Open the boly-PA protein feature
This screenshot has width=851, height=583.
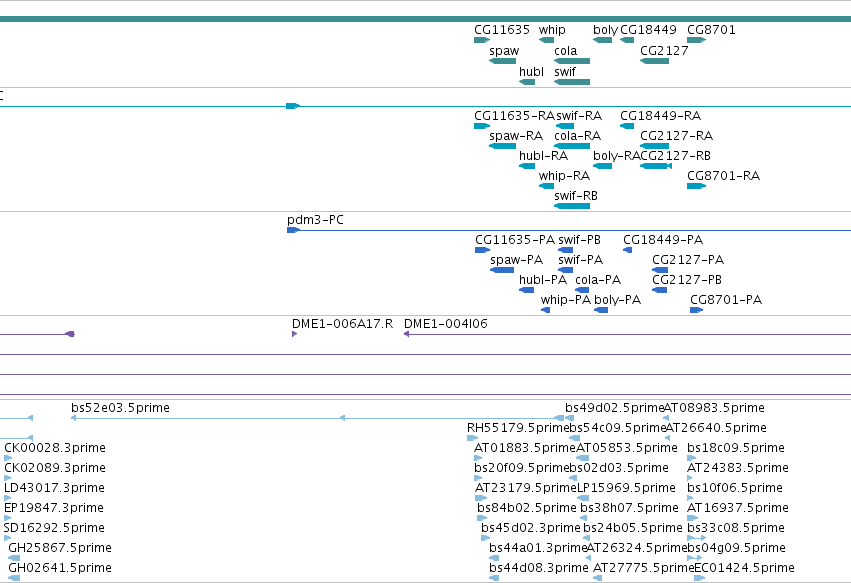[601, 310]
